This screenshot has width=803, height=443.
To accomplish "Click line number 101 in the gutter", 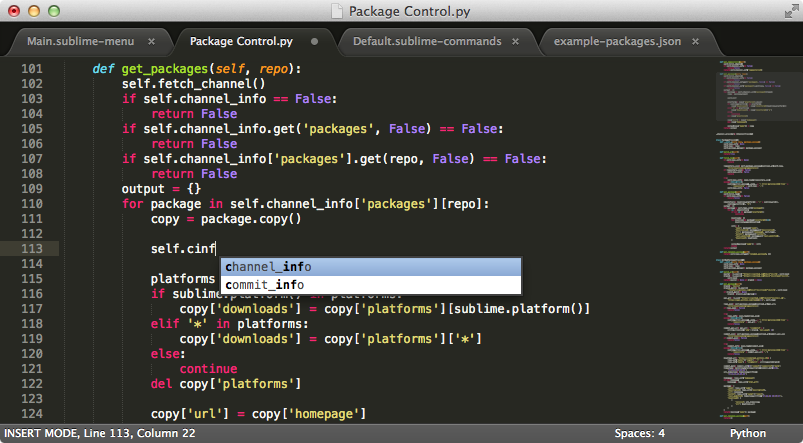I will 31,69.
